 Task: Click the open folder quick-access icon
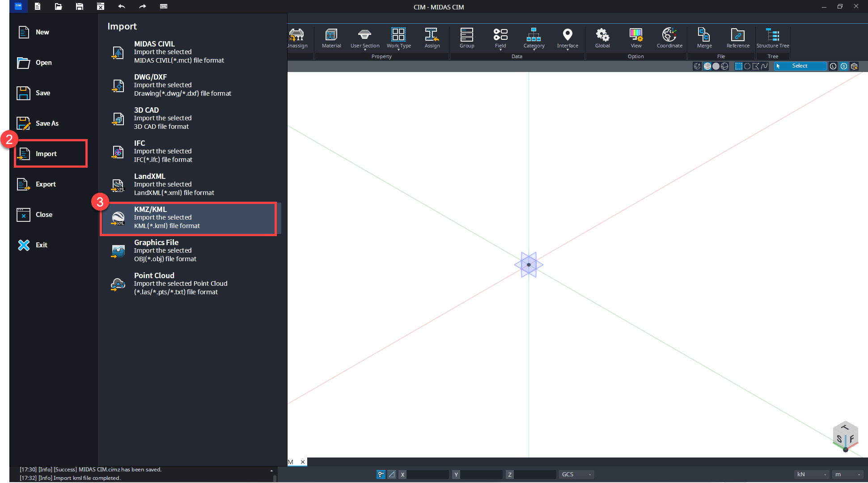point(58,6)
